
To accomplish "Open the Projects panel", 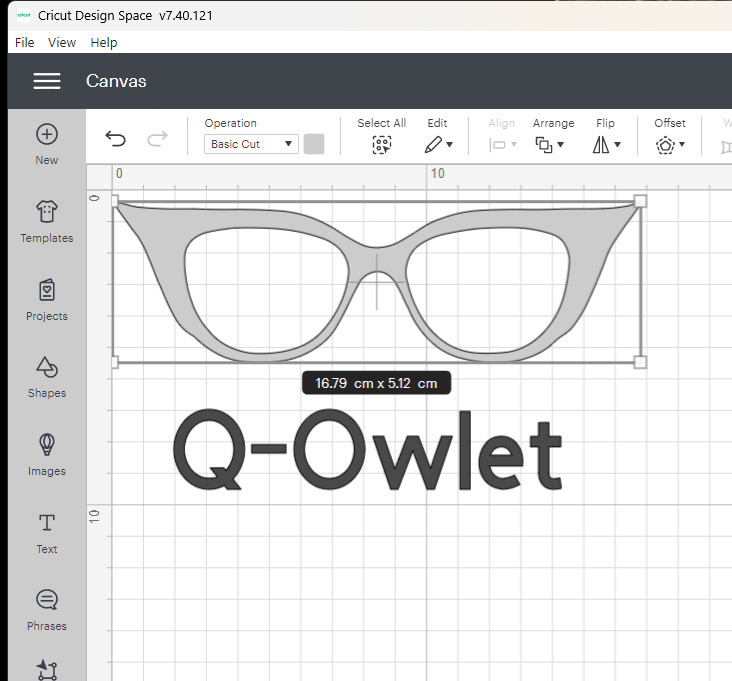I will pyautogui.click(x=47, y=290).
